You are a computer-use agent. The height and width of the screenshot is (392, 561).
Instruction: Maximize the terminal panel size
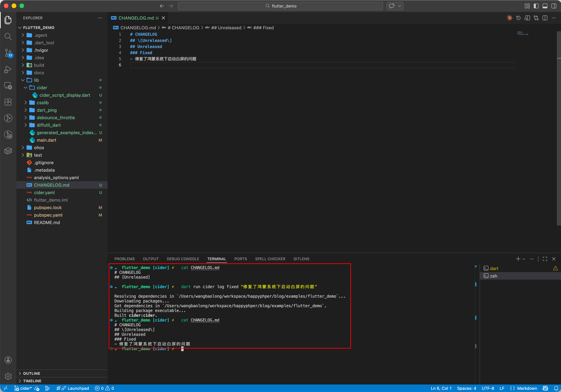pos(545,259)
